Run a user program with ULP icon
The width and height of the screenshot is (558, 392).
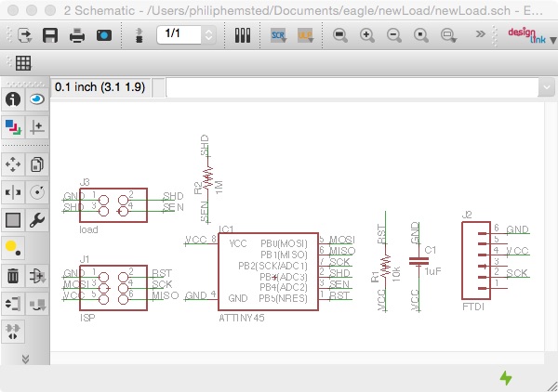pos(305,35)
